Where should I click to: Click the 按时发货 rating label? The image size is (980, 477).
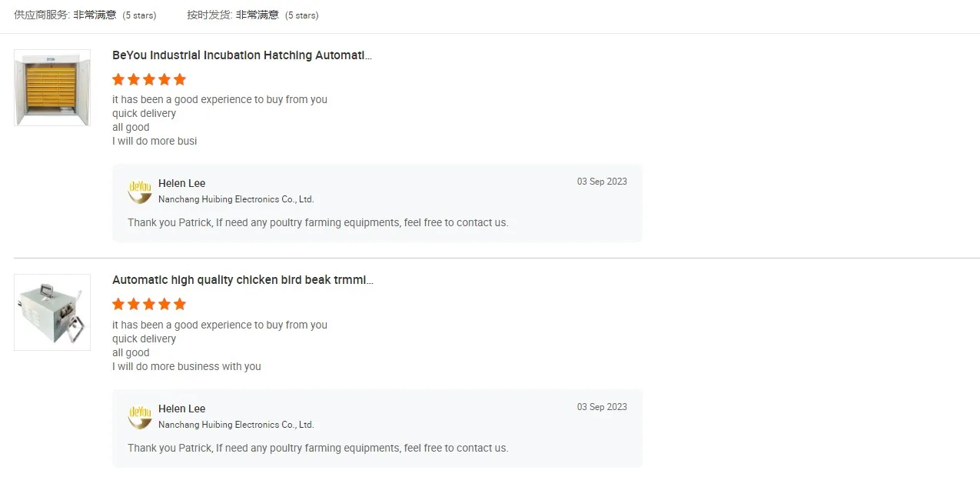pyautogui.click(x=209, y=15)
